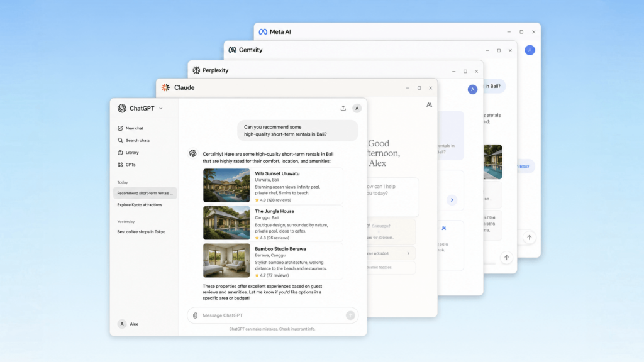
Task: Click the send arrow button in ChatGPT
Action: [x=350, y=315]
